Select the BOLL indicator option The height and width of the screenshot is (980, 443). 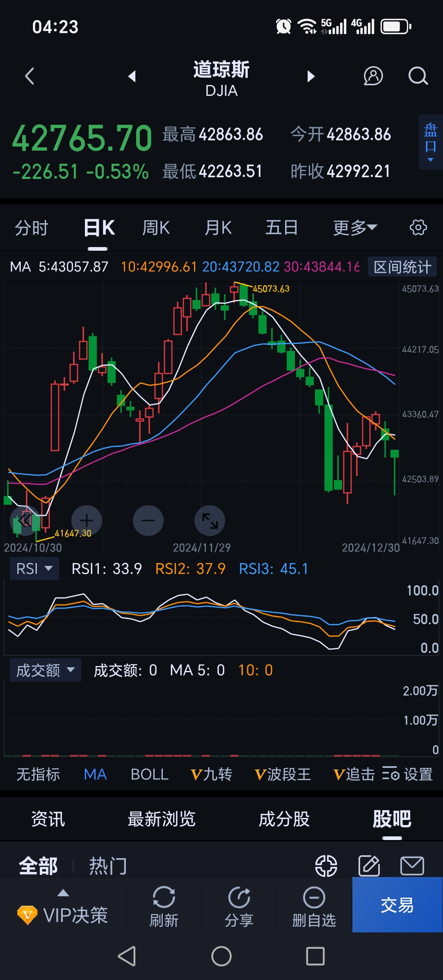(149, 774)
